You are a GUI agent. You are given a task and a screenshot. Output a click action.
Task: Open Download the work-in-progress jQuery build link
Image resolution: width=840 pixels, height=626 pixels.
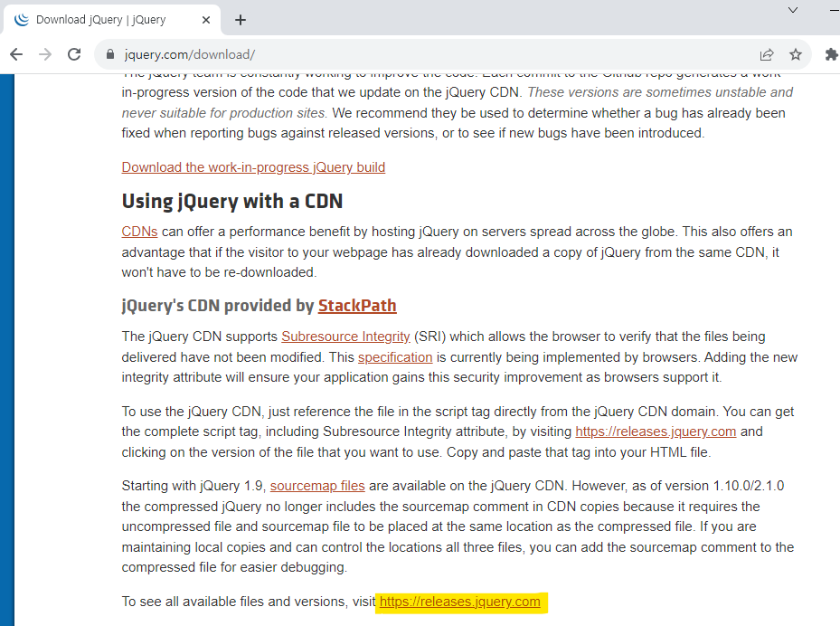[x=253, y=167]
